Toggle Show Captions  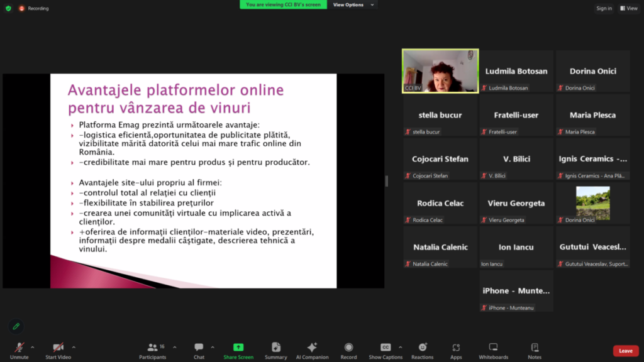tap(386, 351)
